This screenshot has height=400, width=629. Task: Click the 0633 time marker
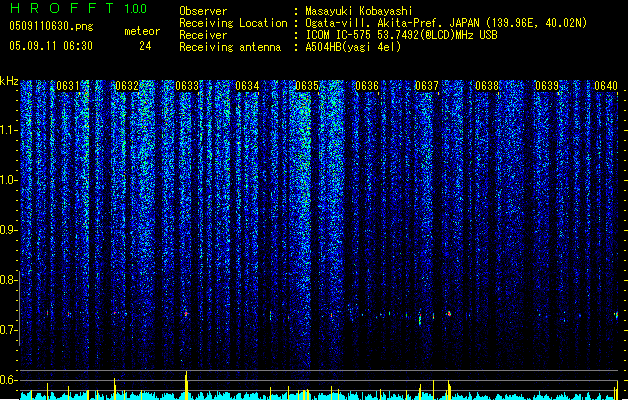click(187, 86)
